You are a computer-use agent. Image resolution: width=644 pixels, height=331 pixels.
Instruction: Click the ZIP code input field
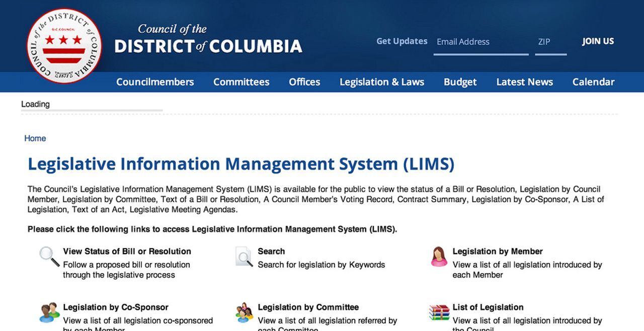[x=550, y=42]
